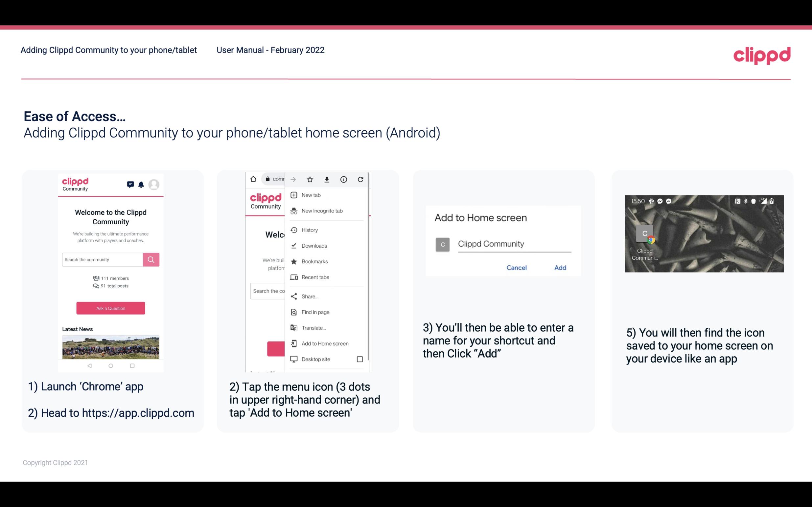Click the messaging/chat icon in top nav
The height and width of the screenshot is (507, 812).
130,185
